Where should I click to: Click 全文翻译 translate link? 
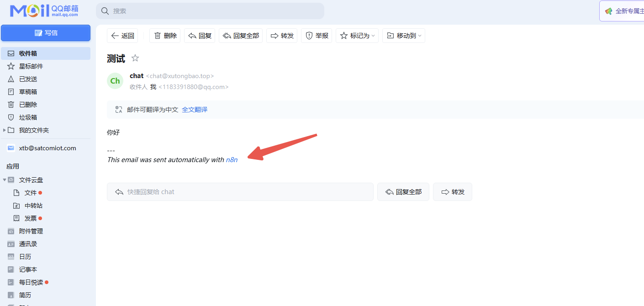pyautogui.click(x=195, y=110)
